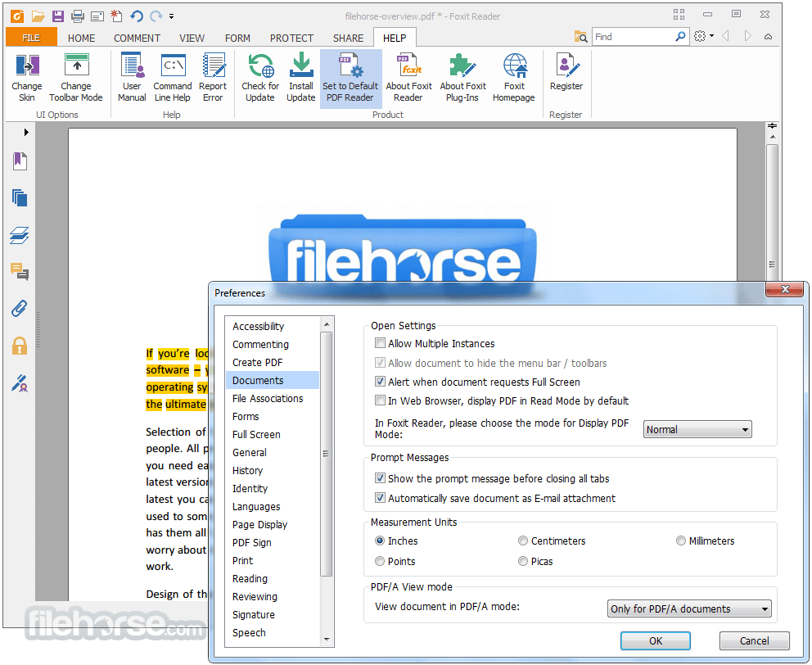Viewport: 812px width, 665px height.
Task: Select Signature in the Preferences list
Action: [x=273, y=615]
